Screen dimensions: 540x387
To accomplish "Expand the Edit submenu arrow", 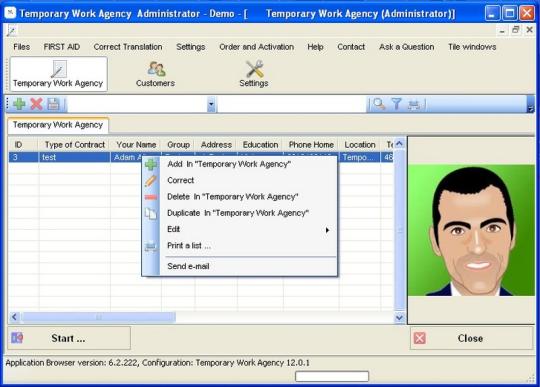I will [327, 230].
